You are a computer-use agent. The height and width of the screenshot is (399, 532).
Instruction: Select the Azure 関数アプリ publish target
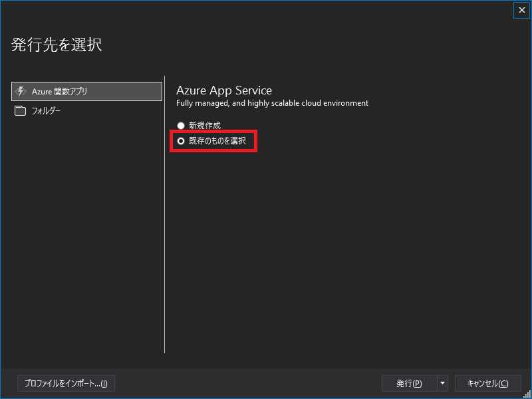click(86, 91)
